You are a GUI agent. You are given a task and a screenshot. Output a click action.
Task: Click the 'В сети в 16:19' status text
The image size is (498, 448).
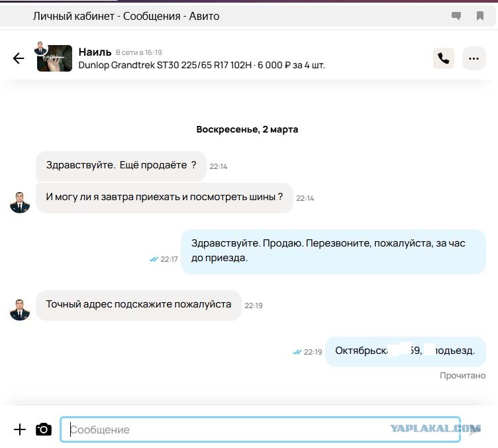139,52
